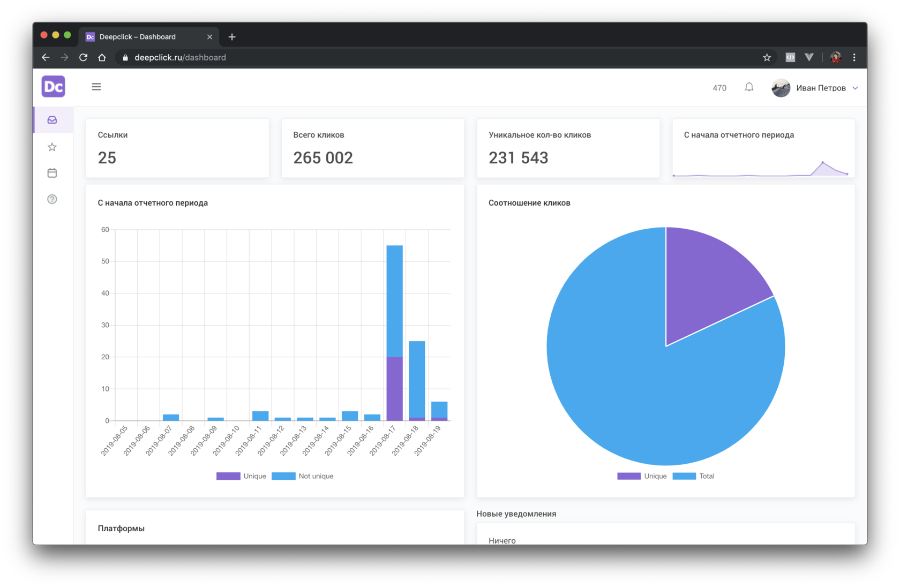Click the Deepclick Dc logo
This screenshot has height=588, width=900.
[53, 87]
